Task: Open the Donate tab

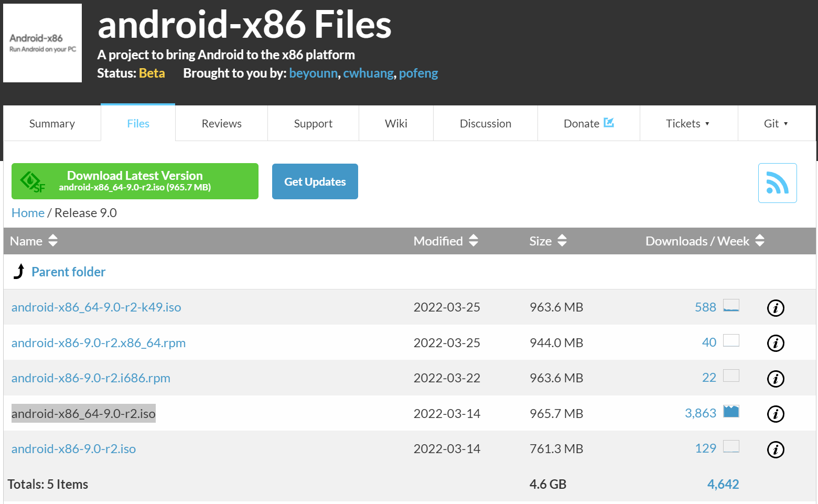Action: pyautogui.click(x=589, y=123)
